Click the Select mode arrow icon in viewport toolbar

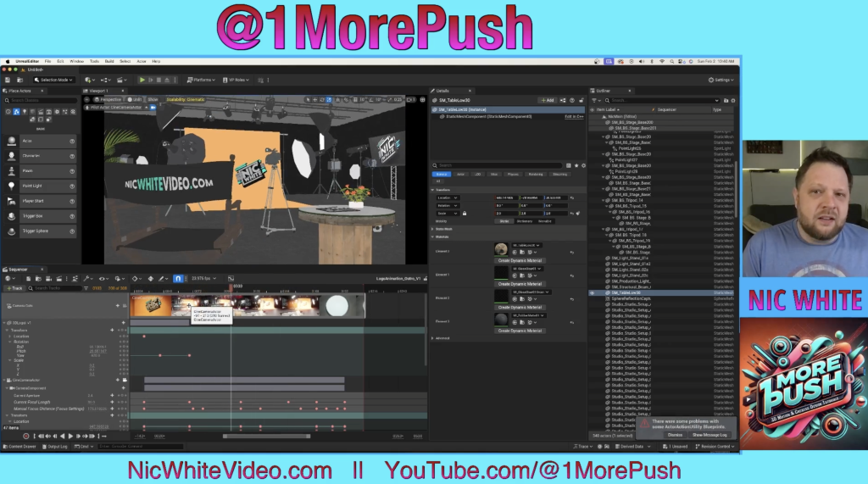(309, 100)
